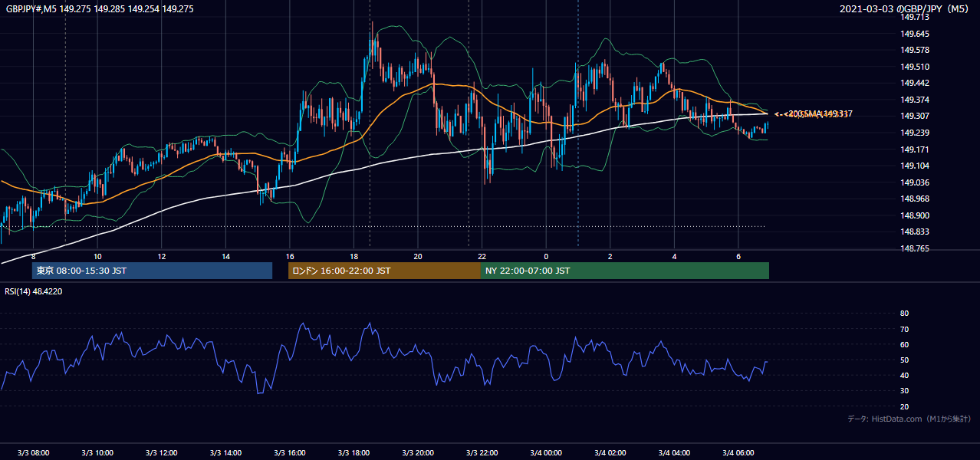Click the 3/4 06:00 bottom time label
This screenshot has width=980, height=460.
pos(738,452)
